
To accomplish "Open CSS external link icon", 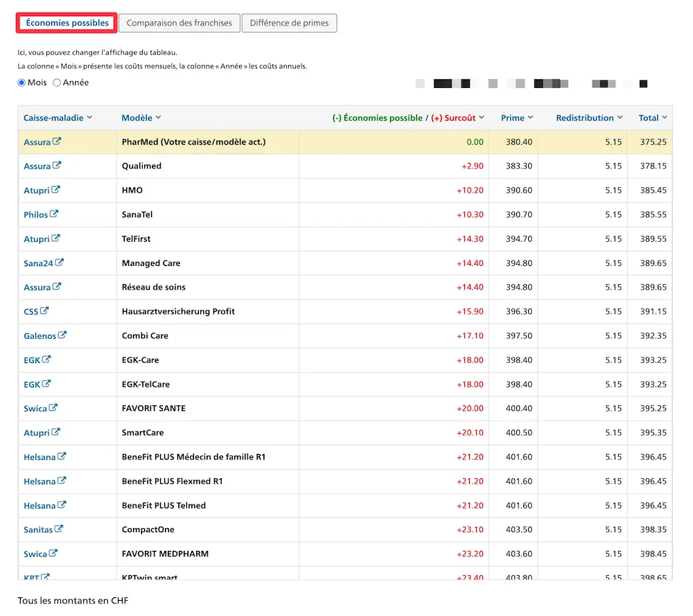I will [x=45, y=311].
